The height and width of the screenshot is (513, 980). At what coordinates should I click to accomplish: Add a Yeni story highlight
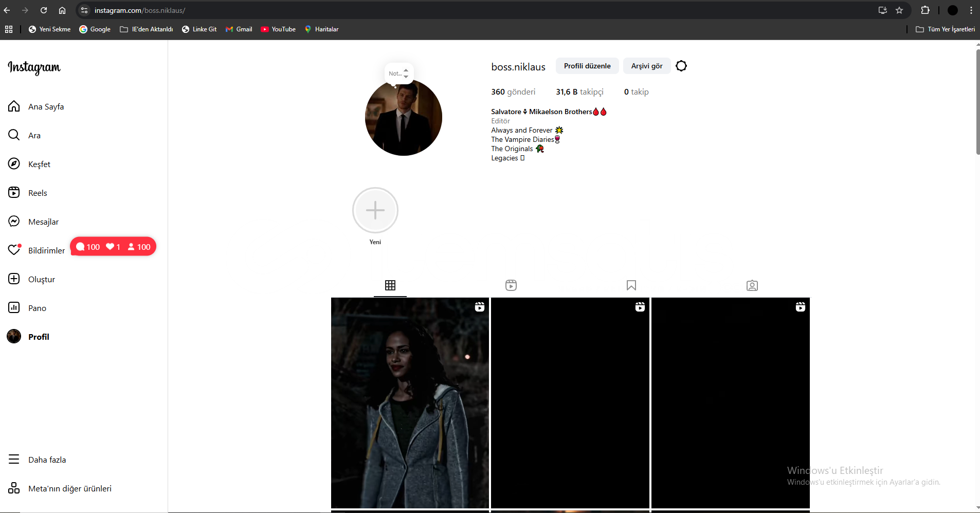[375, 210]
